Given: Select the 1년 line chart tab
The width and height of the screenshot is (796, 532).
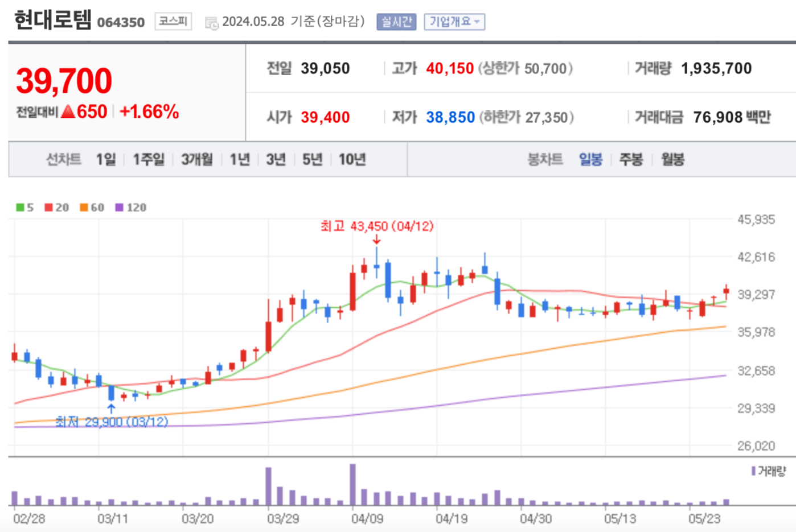Looking at the screenshot, I should click(x=240, y=159).
